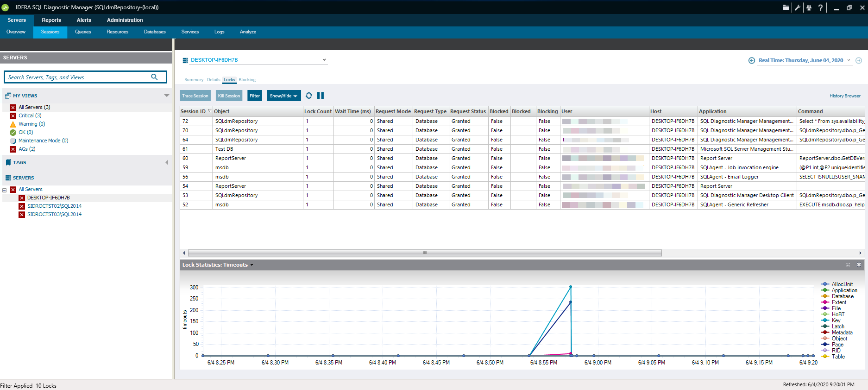The height and width of the screenshot is (390, 868).
Task: Click the folder icon in title bar
Action: pyautogui.click(x=786, y=7)
